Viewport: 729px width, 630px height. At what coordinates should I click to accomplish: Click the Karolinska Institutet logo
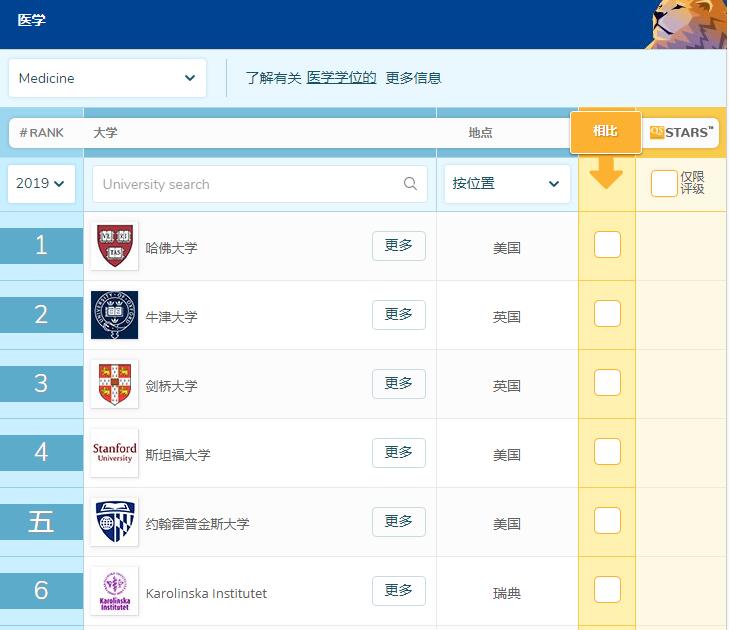114,591
